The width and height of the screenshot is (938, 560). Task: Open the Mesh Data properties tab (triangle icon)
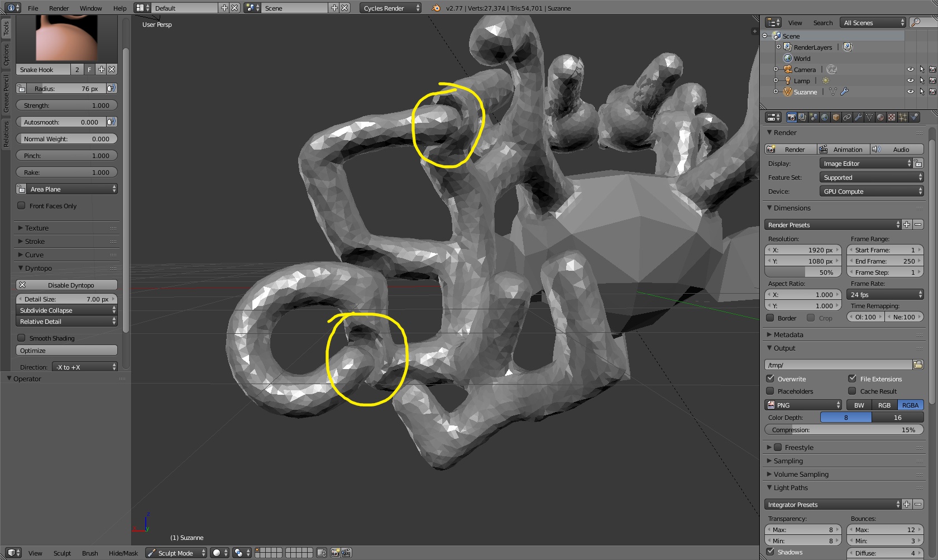(869, 117)
